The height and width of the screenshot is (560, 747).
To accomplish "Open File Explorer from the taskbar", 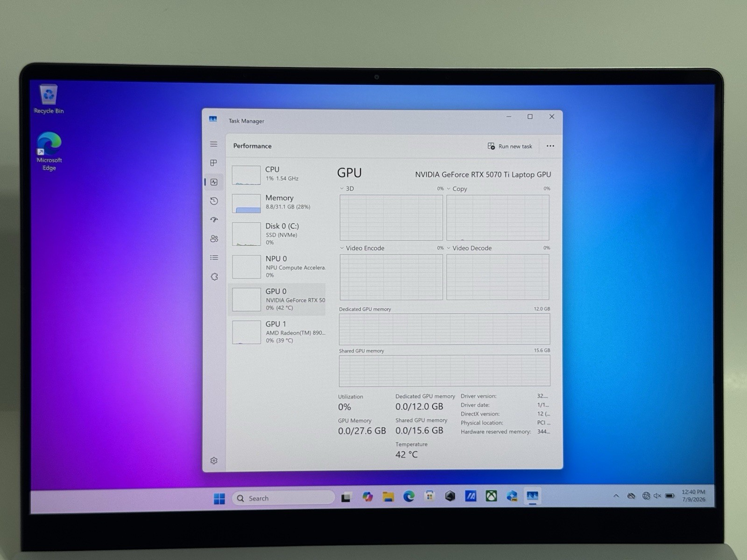I will (388, 497).
